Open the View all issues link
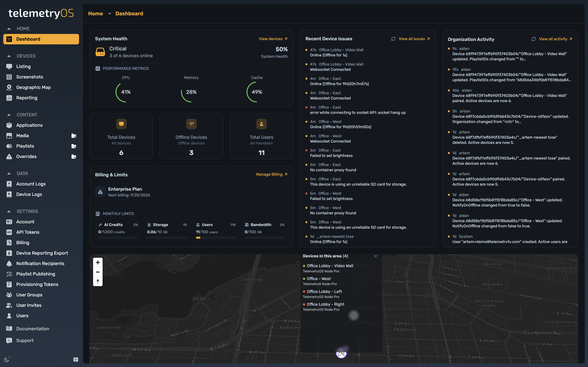The width and height of the screenshot is (588, 367). pyautogui.click(x=414, y=39)
